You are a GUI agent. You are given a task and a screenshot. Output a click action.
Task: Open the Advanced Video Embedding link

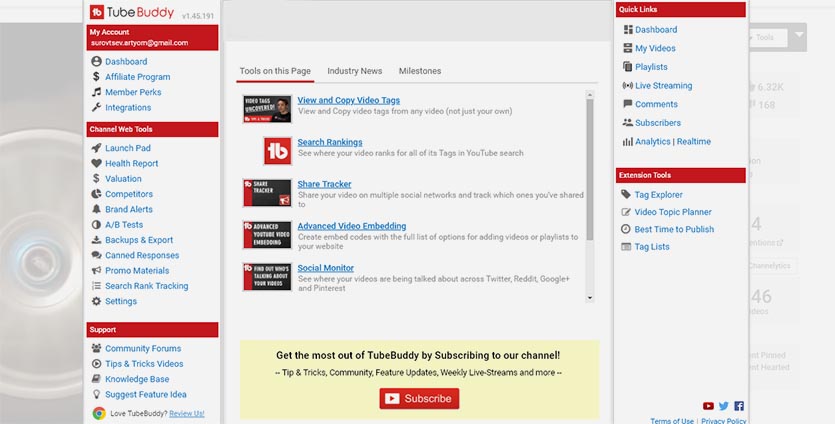click(x=352, y=226)
